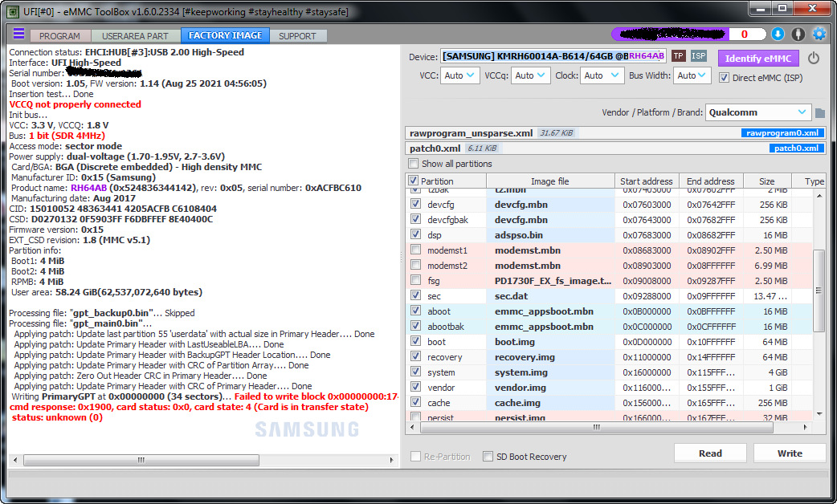The image size is (837, 504).
Task: Click the Identify eMMC button
Action: coord(758,59)
